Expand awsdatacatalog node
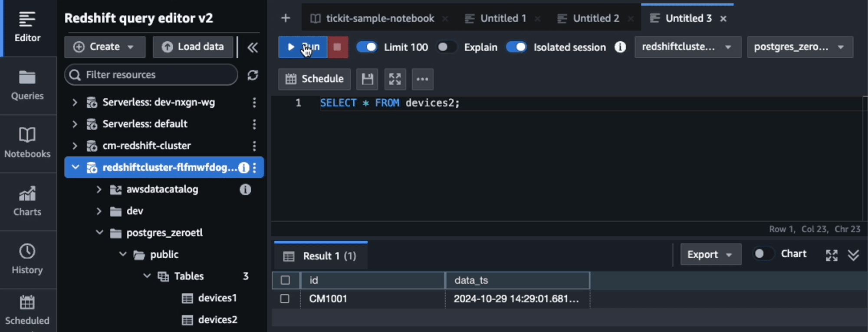The image size is (868, 332). [99, 189]
